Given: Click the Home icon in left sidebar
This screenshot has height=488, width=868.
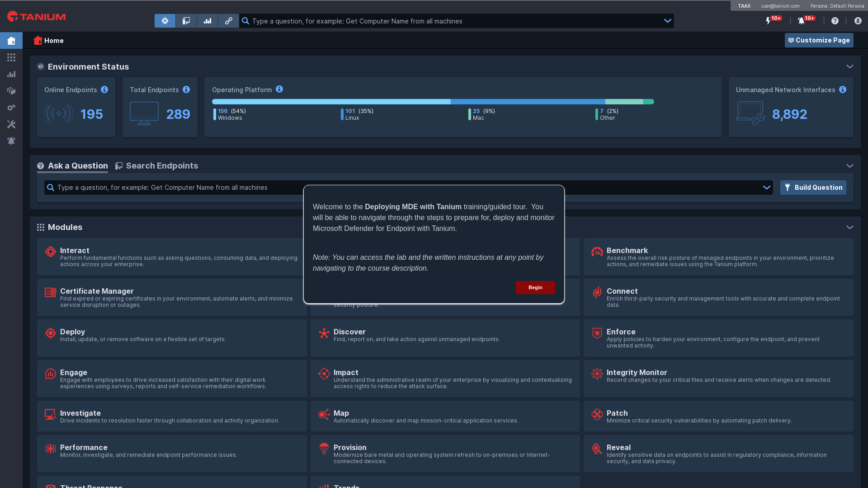Looking at the screenshot, I should coord(11,41).
